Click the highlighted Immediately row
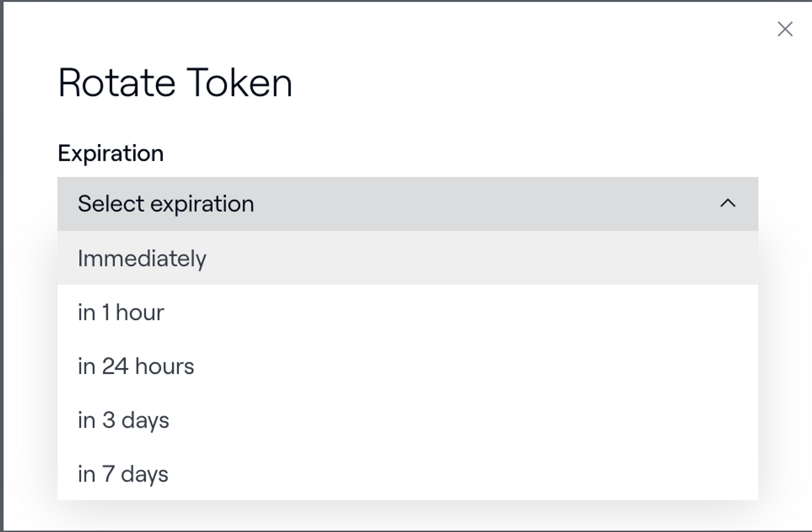 (x=407, y=258)
